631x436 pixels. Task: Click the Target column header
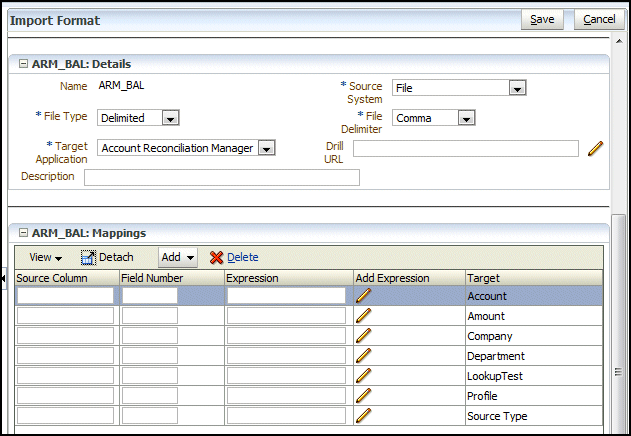point(534,278)
